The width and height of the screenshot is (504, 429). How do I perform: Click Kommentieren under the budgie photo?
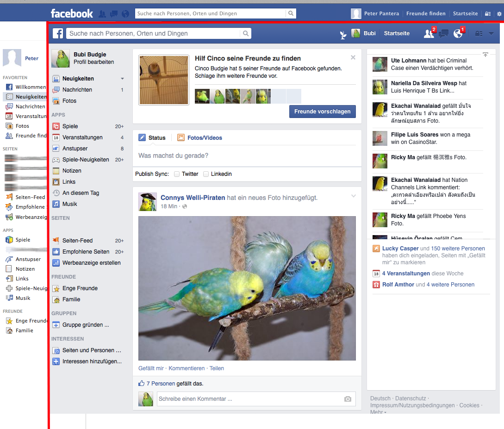point(187,368)
